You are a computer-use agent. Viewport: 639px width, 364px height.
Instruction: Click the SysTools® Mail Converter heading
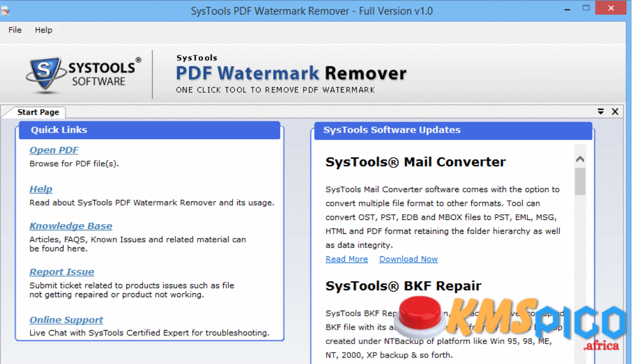click(x=415, y=162)
